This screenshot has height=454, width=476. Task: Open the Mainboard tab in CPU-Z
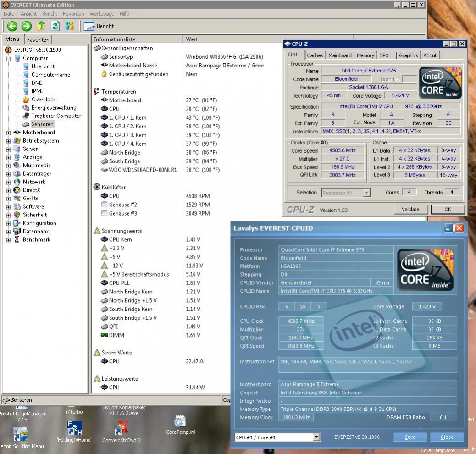coord(340,55)
